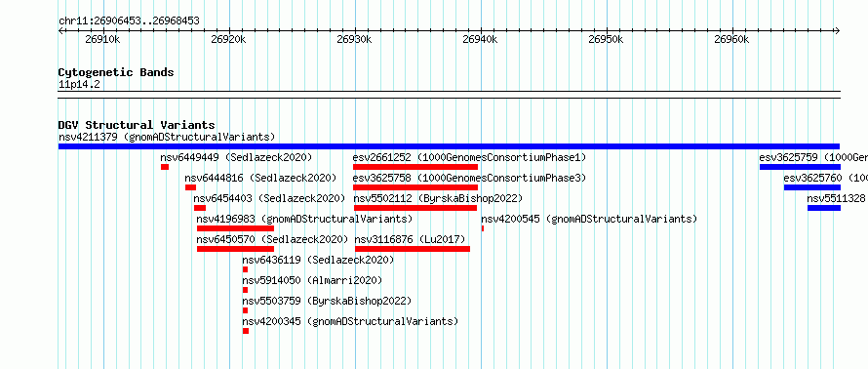
Task: Click the right arrowhead of the ruler
Action: 838,30
